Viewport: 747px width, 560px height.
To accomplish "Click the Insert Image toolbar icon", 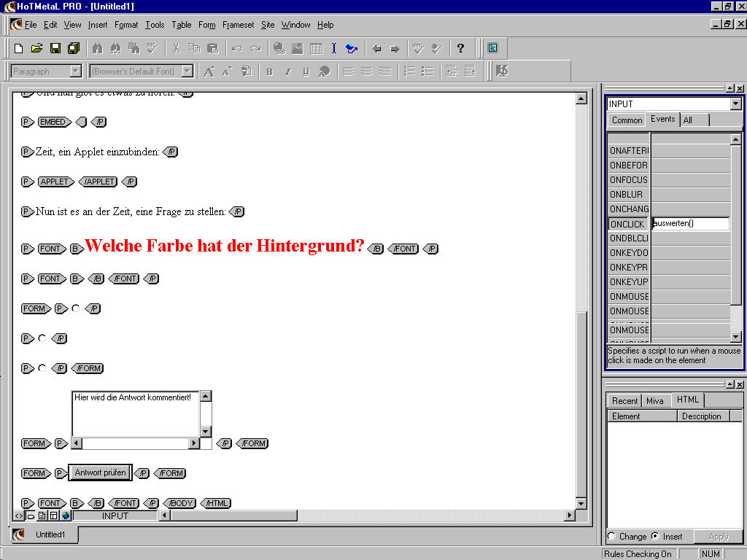I will point(298,49).
